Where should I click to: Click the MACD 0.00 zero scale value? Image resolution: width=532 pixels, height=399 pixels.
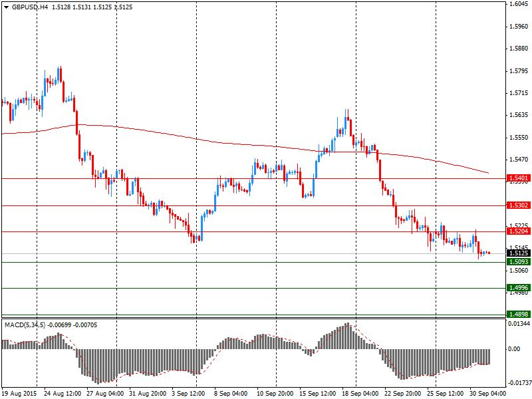point(514,348)
